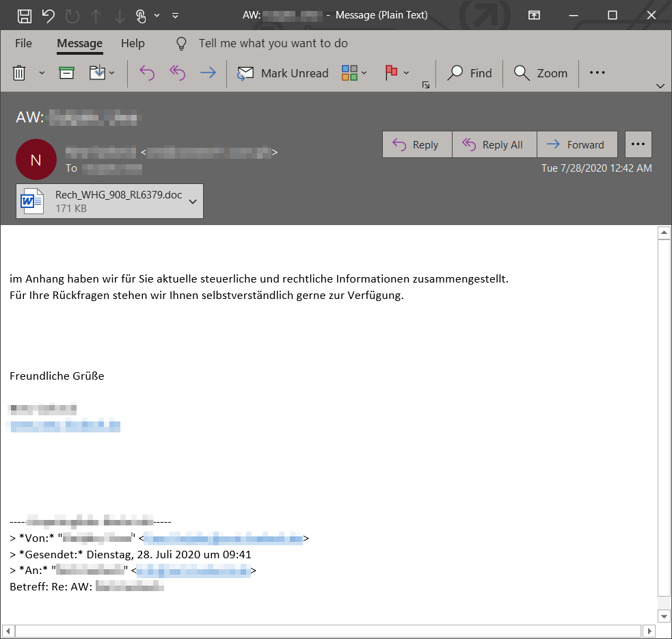Forward this message
The image size is (672, 639).
coord(578,144)
